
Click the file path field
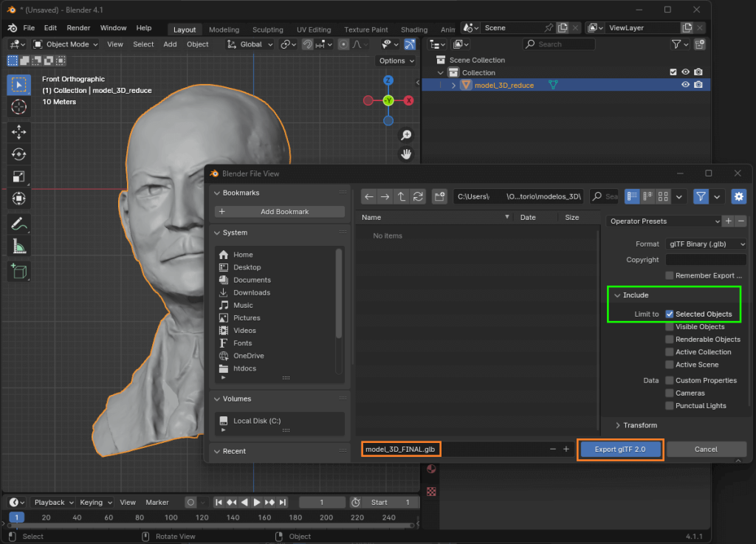click(518, 196)
